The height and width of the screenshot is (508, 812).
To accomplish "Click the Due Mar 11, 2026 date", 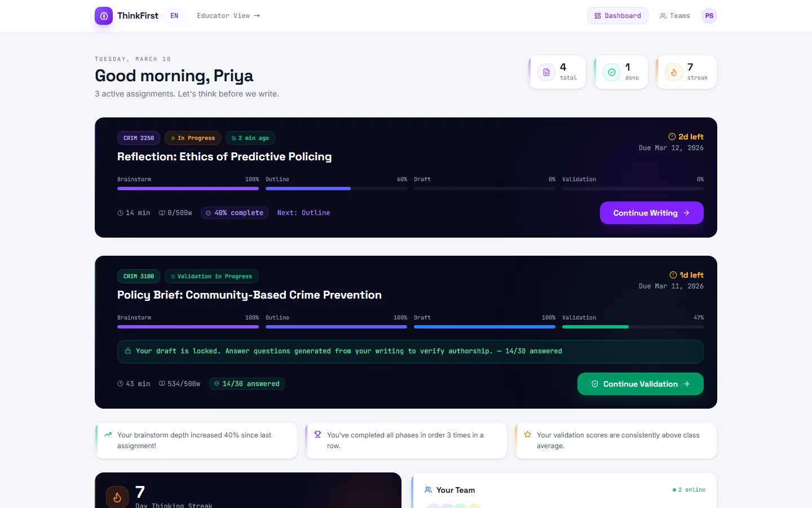I will pyautogui.click(x=671, y=286).
